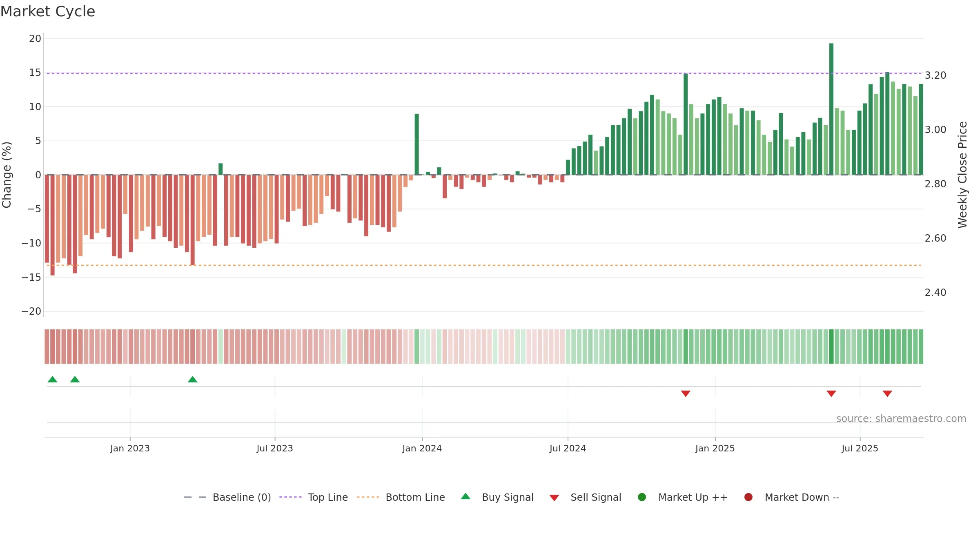Click the sell signal marker just before Jan 2025
The height and width of the screenshot is (551, 980).
point(686,393)
